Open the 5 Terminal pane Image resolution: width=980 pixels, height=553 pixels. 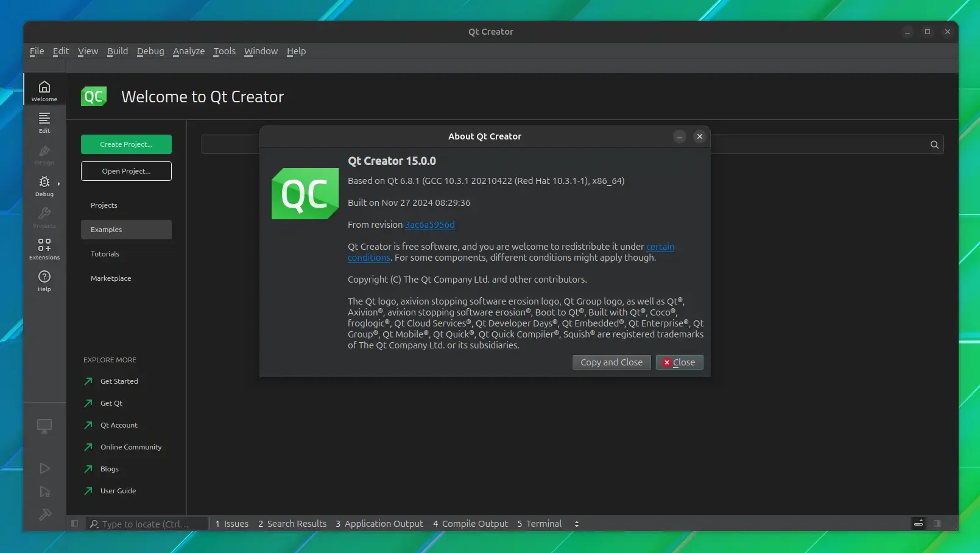coord(540,524)
